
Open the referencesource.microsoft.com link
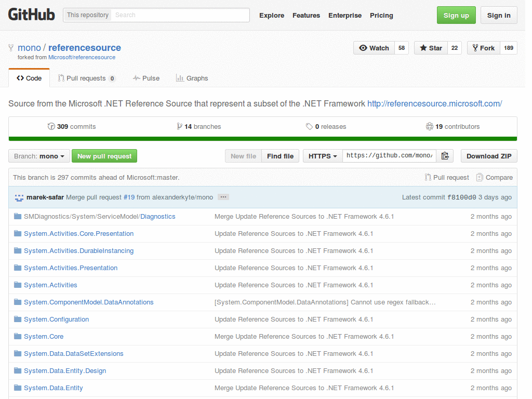[x=434, y=103]
